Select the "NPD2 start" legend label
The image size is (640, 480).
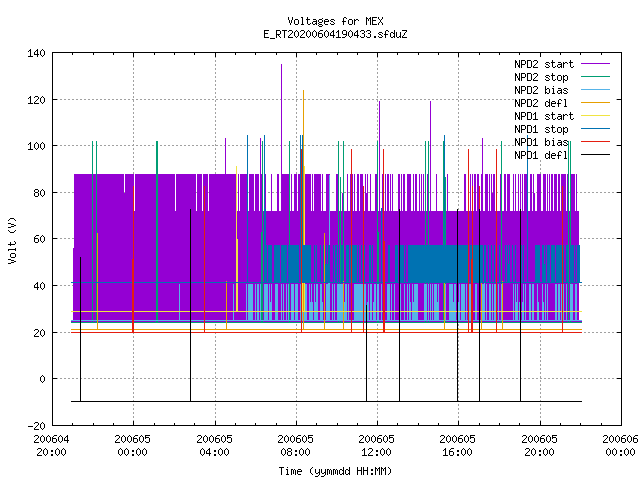544,64
